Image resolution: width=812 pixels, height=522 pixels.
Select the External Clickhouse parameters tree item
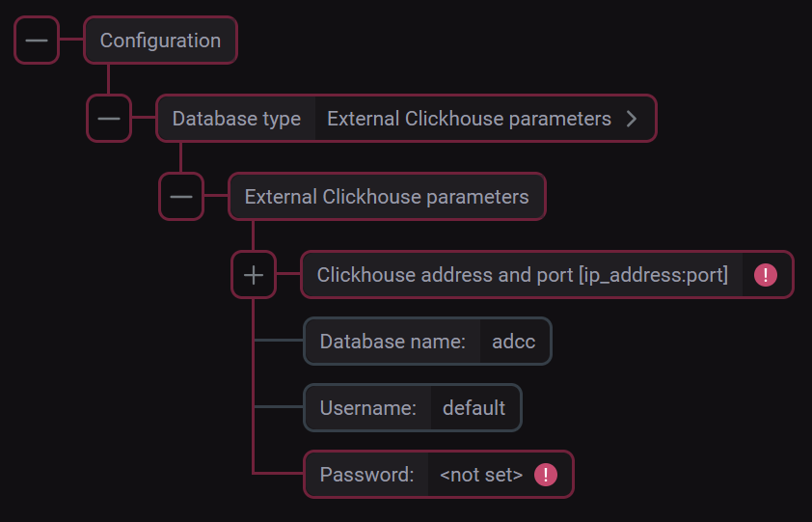387,197
